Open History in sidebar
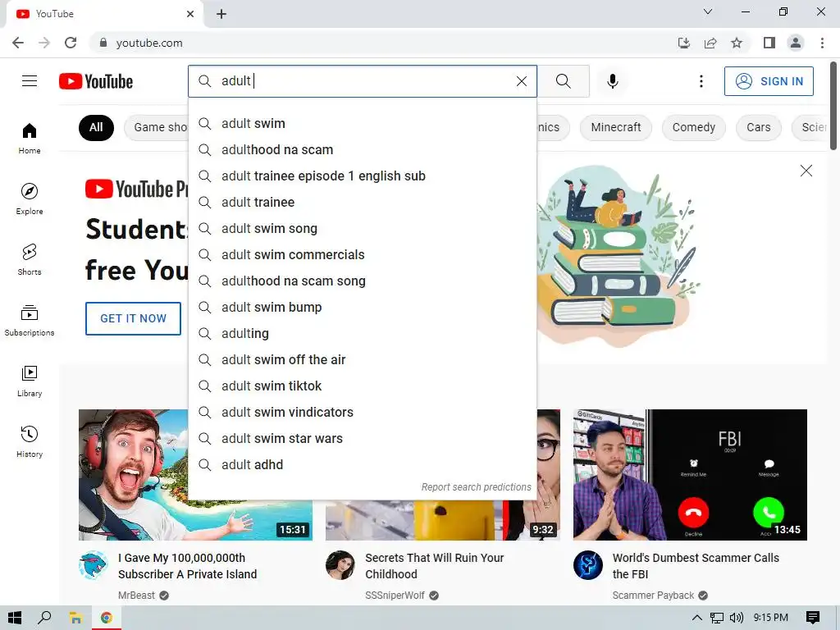The height and width of the screenshot is (630, 840). coord(30,442)
